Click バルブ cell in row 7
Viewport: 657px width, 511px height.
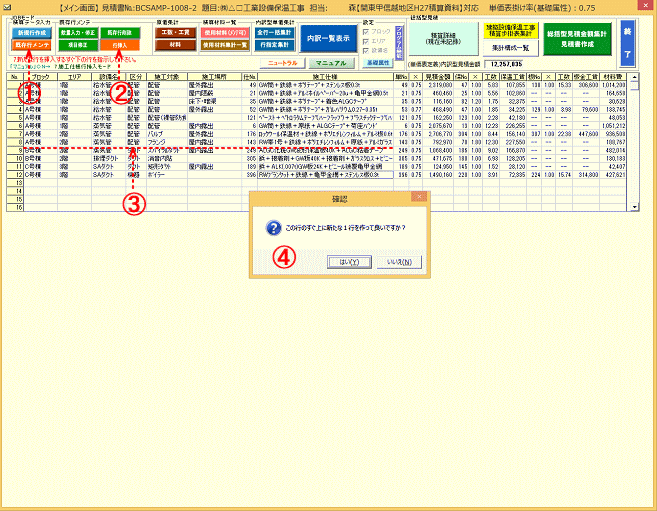tap(167, 134)
